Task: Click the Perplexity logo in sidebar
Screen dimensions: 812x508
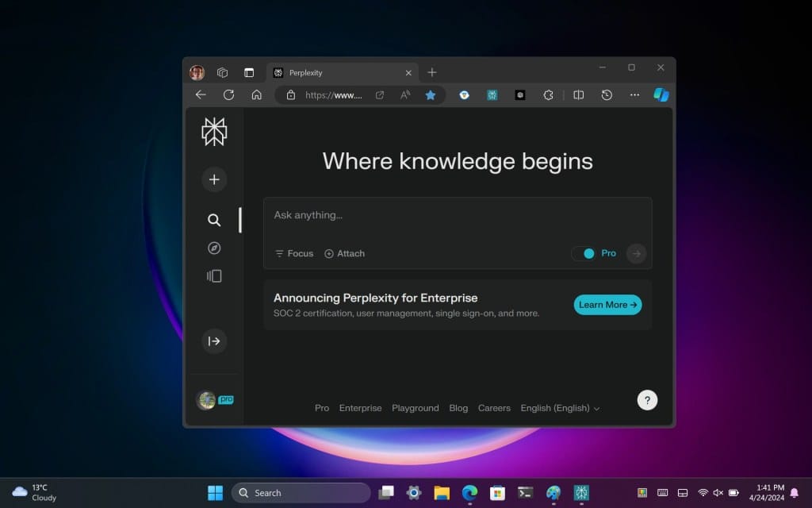Action: 214,132
